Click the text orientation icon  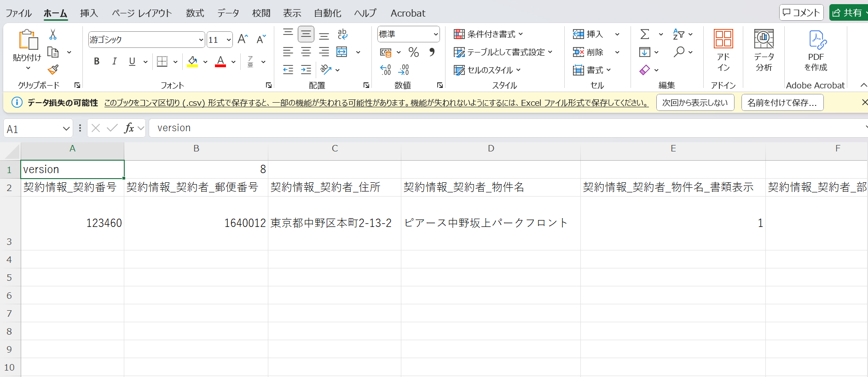(326, 70)
